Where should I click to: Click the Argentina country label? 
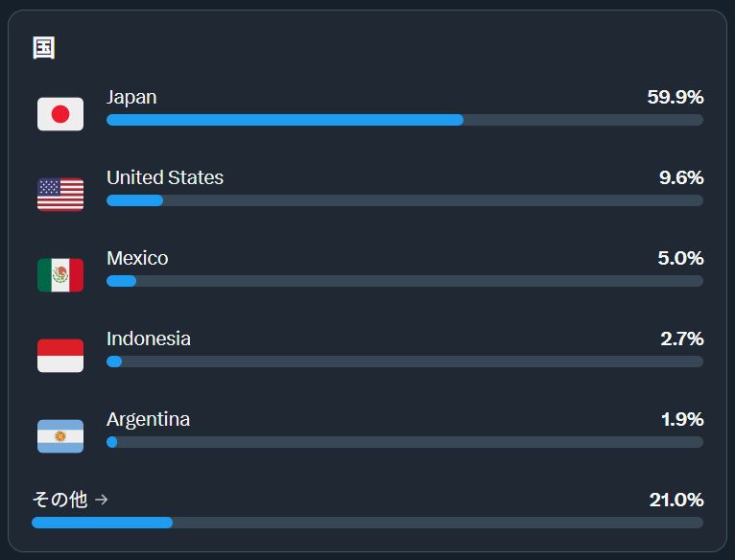(x=148, y=419)
